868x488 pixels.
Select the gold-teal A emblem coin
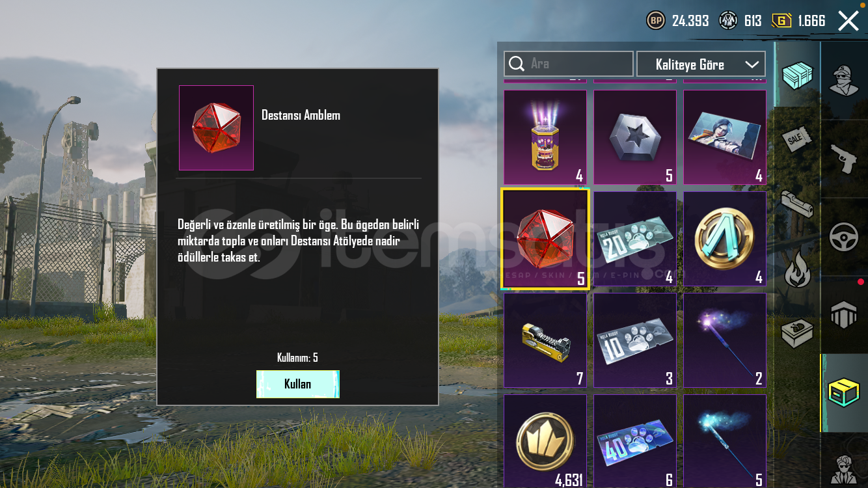point(725,239)
